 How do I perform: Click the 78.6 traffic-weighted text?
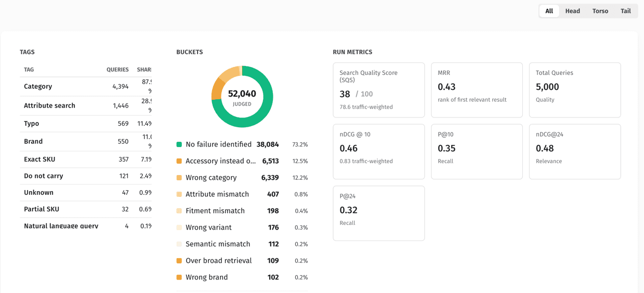point(366,107)
